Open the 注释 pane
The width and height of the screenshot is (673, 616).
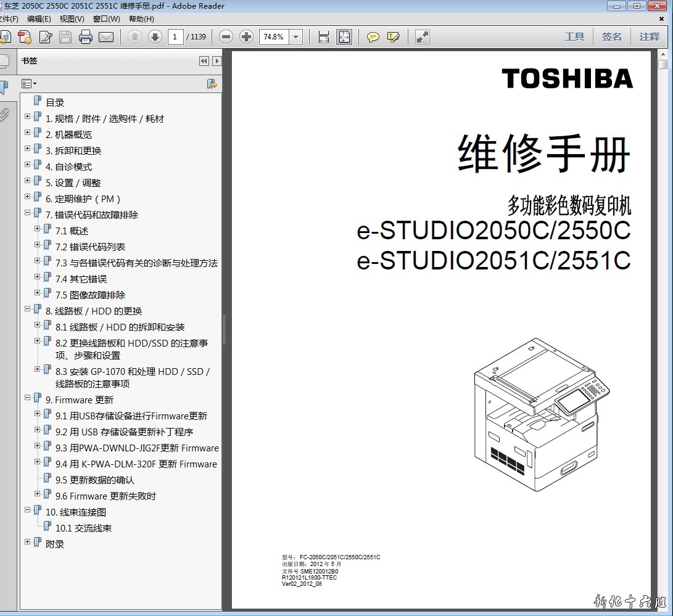coord(649,37)
